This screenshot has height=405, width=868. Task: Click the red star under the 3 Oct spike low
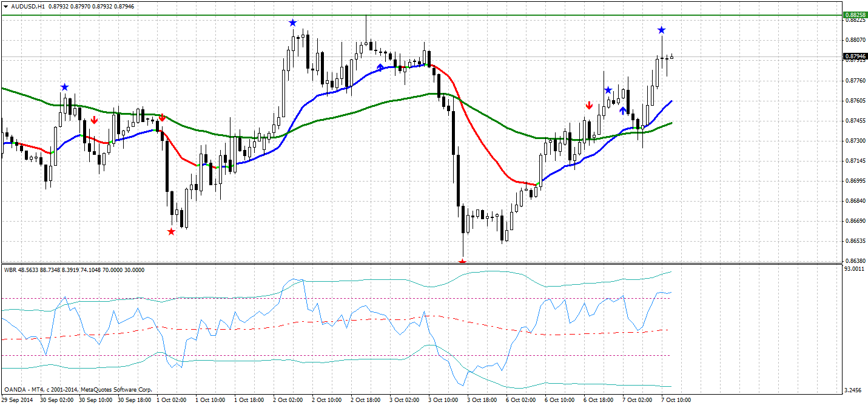(462, 262)
